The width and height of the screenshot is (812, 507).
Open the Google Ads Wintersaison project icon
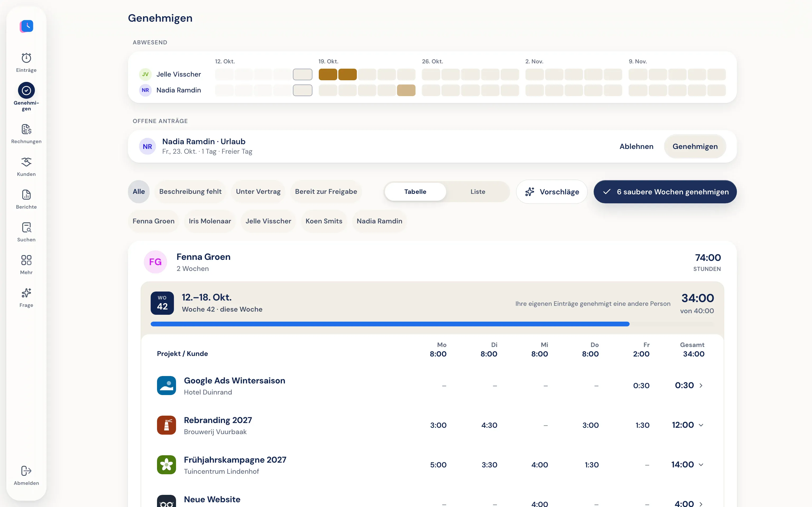coord(167,386)
